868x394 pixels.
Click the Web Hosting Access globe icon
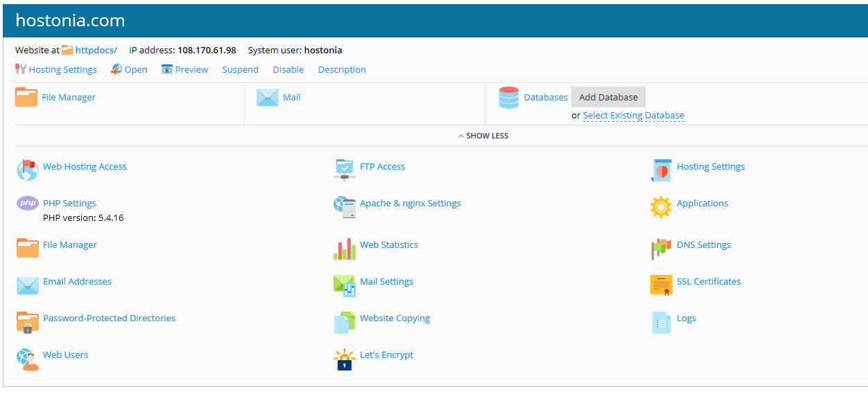click(27, 170)
